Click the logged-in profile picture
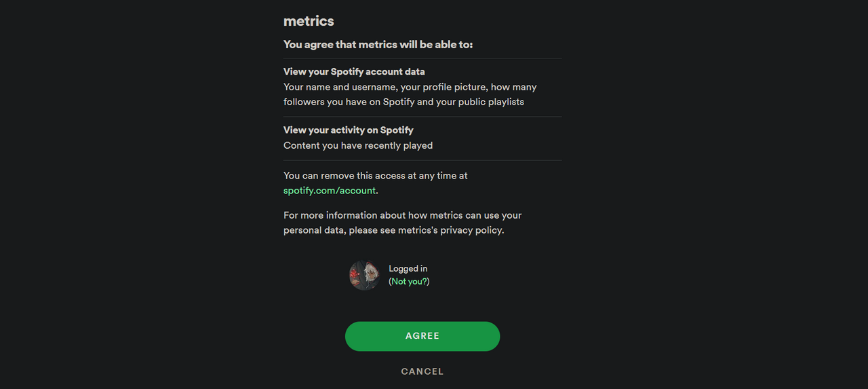This screenshot has height=389, width=868. click(x=364, y=275)
